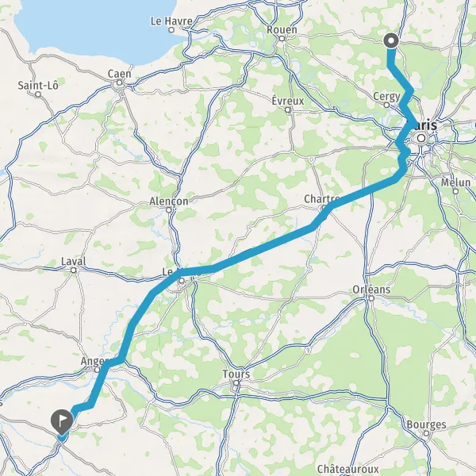Select the Tours city marker
This screenshot has height=476, width=476.
[236, 383]
